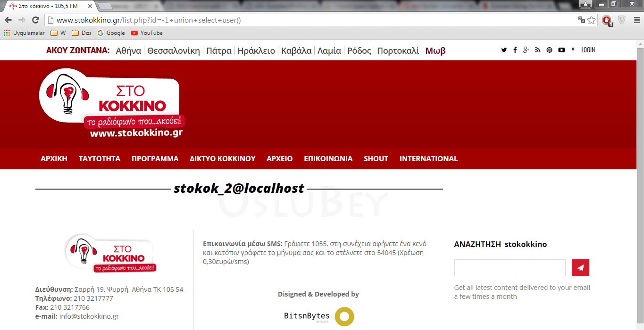Bookmark this page with star icon
This screenshot has height=330, width=644.
point(592,20)
